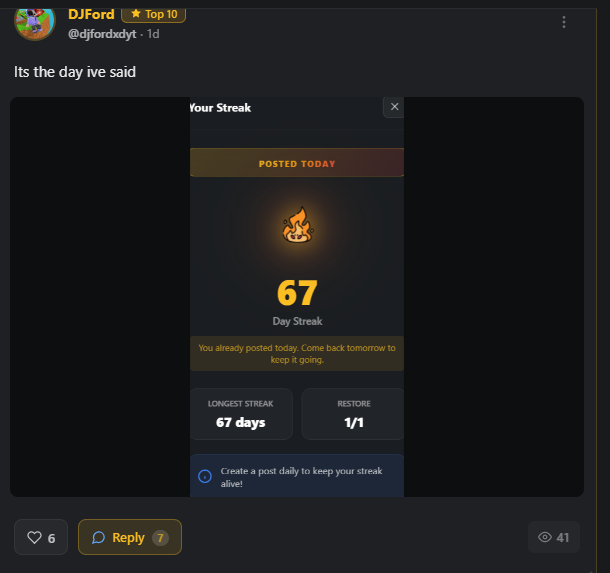Click the Longest Streak 67 days card

tap(241, 414)
